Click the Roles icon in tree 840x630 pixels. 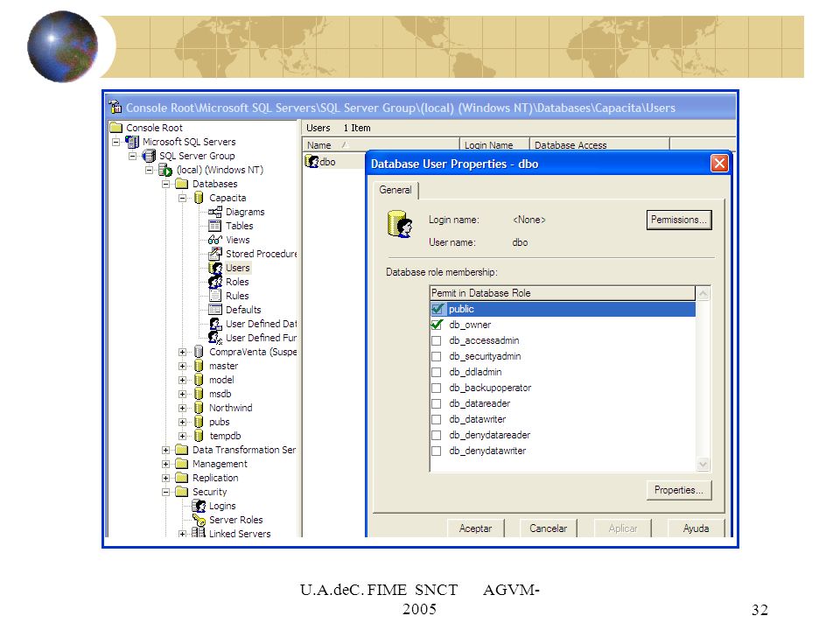(215, 281)
